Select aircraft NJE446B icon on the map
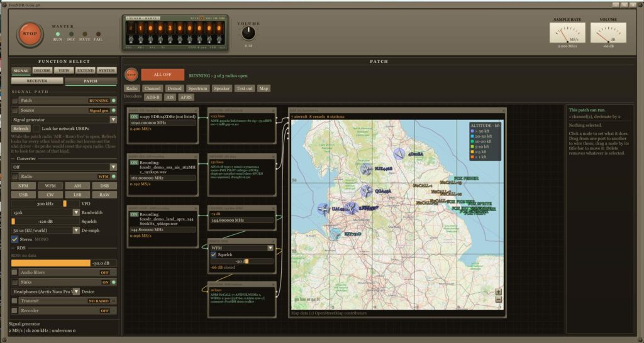The width and height of the screenshot is (644, 343). (x=366, y=168)
